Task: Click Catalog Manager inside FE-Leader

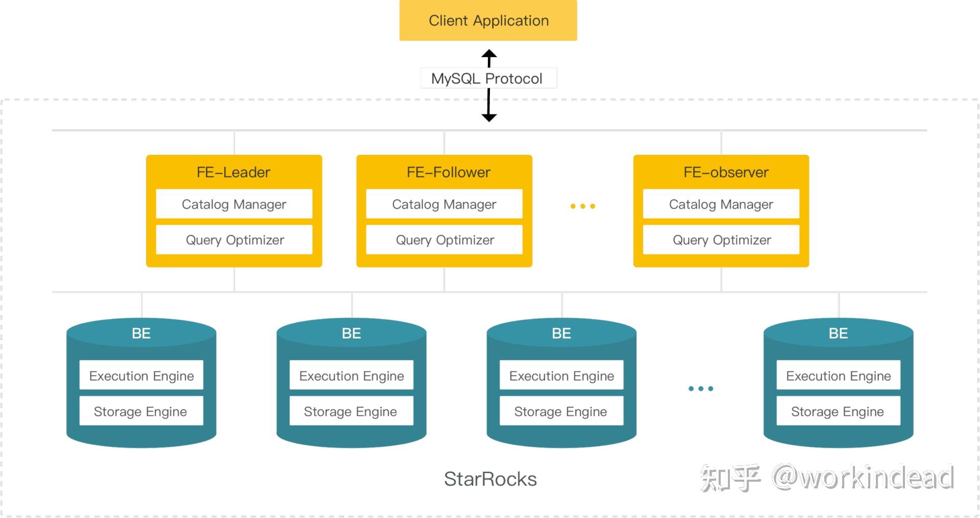Action: 234,204
